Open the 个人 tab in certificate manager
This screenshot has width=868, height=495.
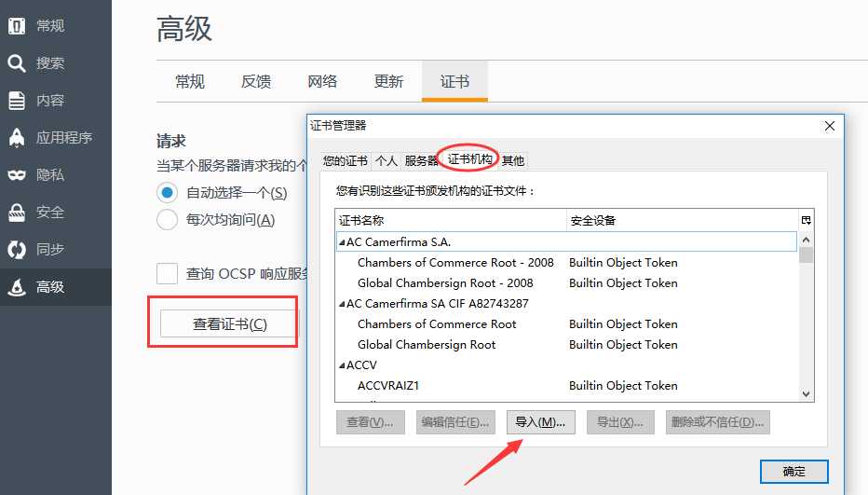coord(386,160)
